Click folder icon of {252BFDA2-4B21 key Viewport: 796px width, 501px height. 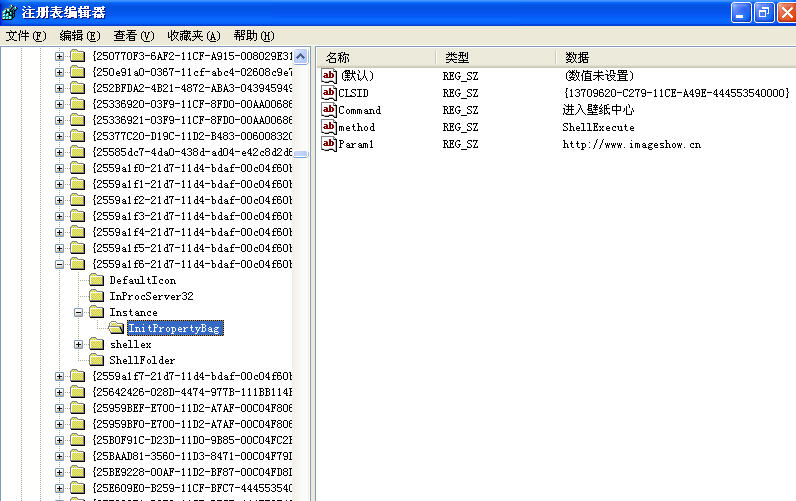click(77, 88)
